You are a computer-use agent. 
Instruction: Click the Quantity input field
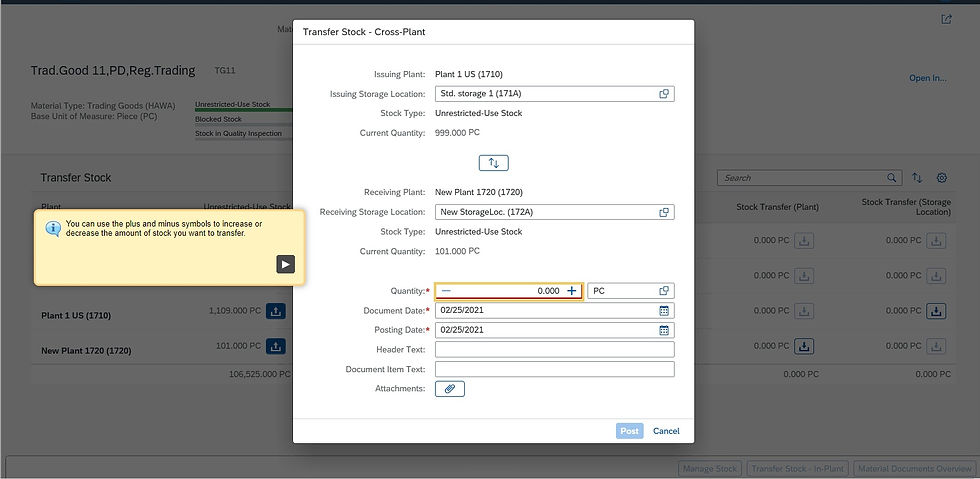(509, 291)
